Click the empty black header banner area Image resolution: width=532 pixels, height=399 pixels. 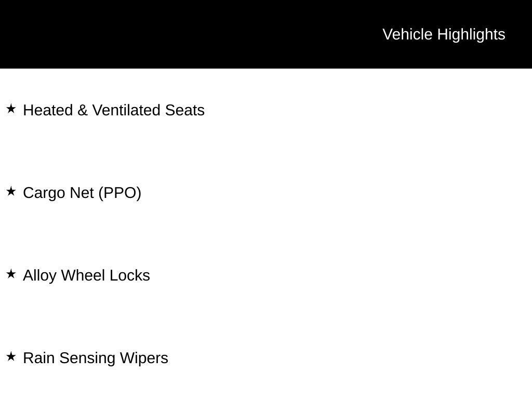182,34
